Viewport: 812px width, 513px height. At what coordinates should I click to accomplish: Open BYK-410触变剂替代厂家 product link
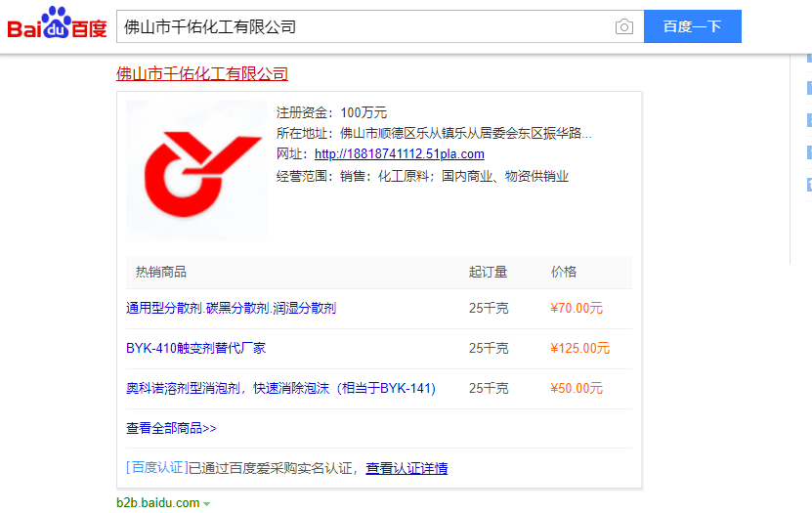coord(195,349)
